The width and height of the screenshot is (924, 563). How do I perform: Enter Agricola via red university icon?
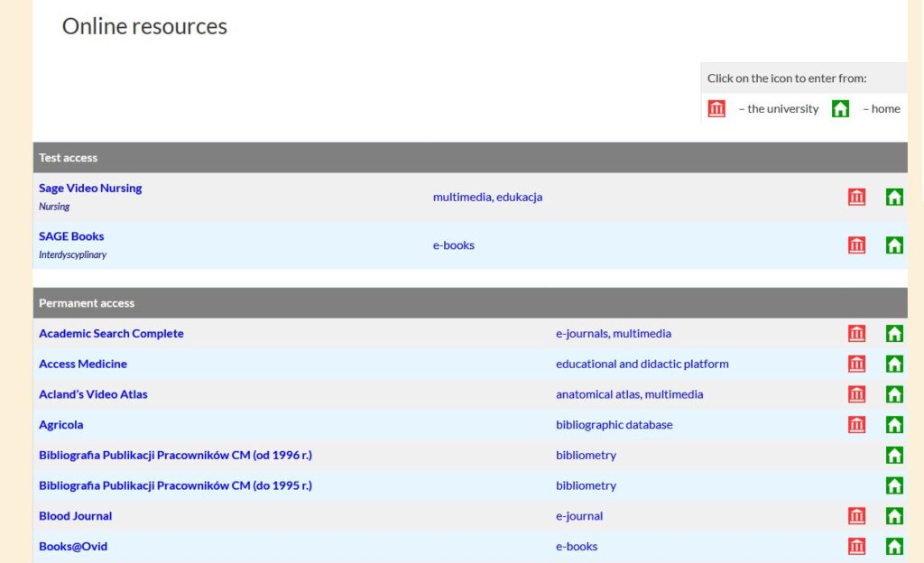tap(856, 425)
